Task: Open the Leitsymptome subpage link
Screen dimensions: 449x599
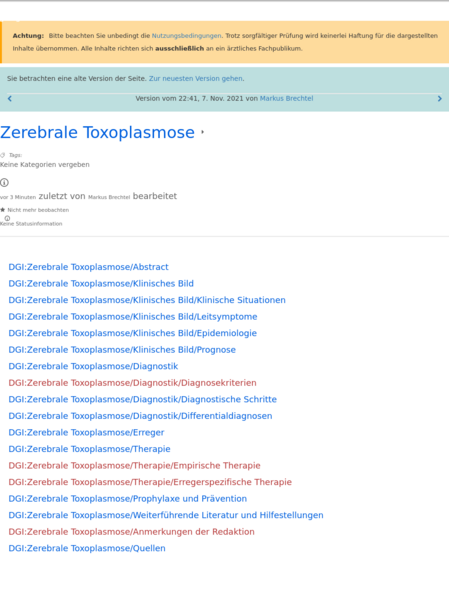Action: coord(133,316)
